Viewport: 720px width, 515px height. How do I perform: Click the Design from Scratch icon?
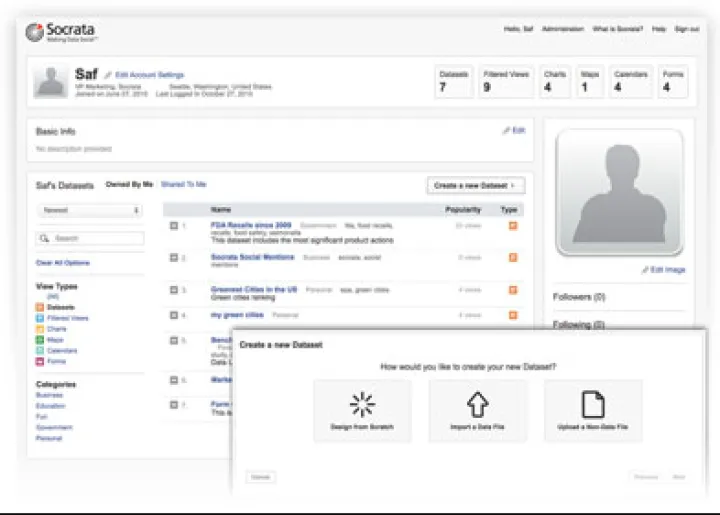361,404
